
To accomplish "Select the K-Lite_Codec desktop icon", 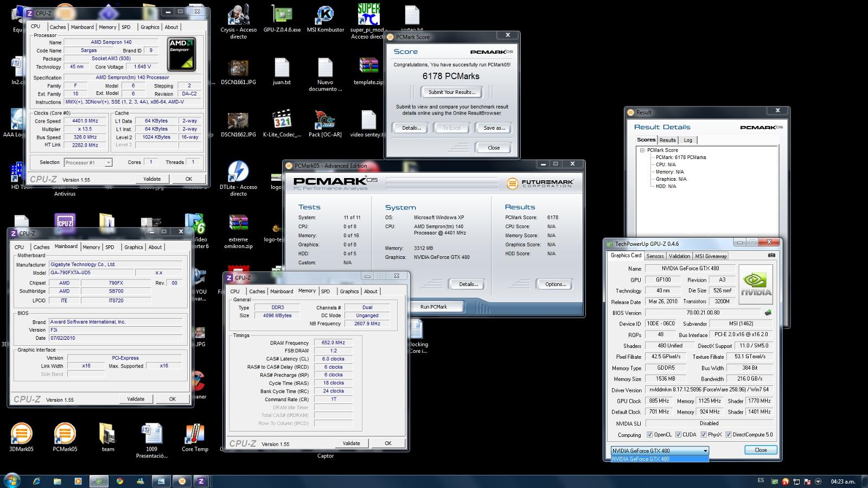I will (282, 123).
